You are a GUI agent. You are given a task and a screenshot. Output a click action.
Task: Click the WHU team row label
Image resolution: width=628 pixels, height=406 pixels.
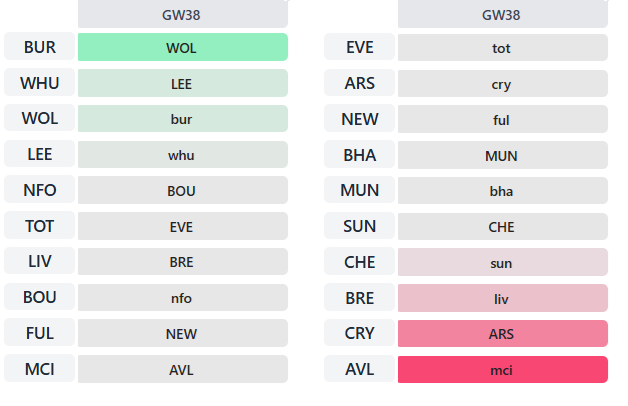pyautogui.click(x=39, y=83)
